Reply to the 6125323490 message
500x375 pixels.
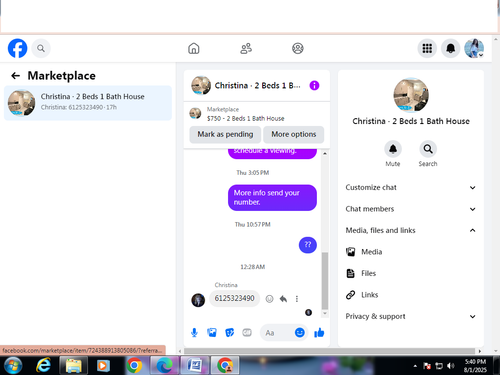click(x=283, y=299)
